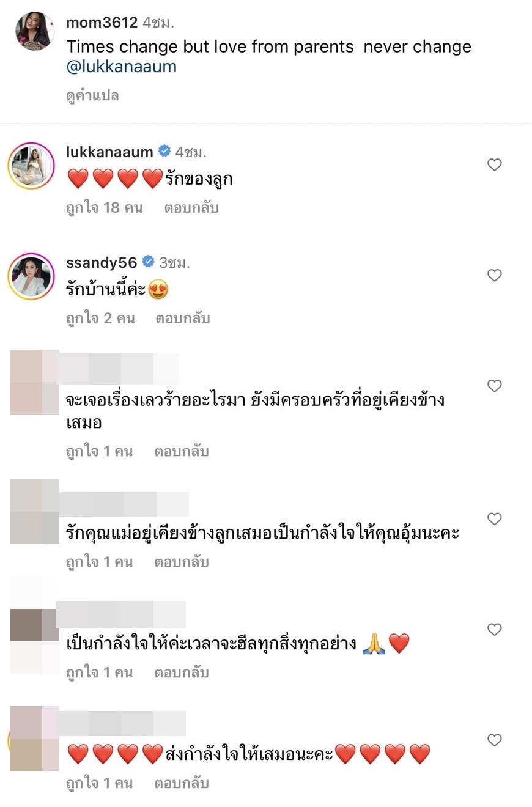Open lukkanaaum's story avatar
The height and width of the screenshot is (807, 532).
click(31, 166)
